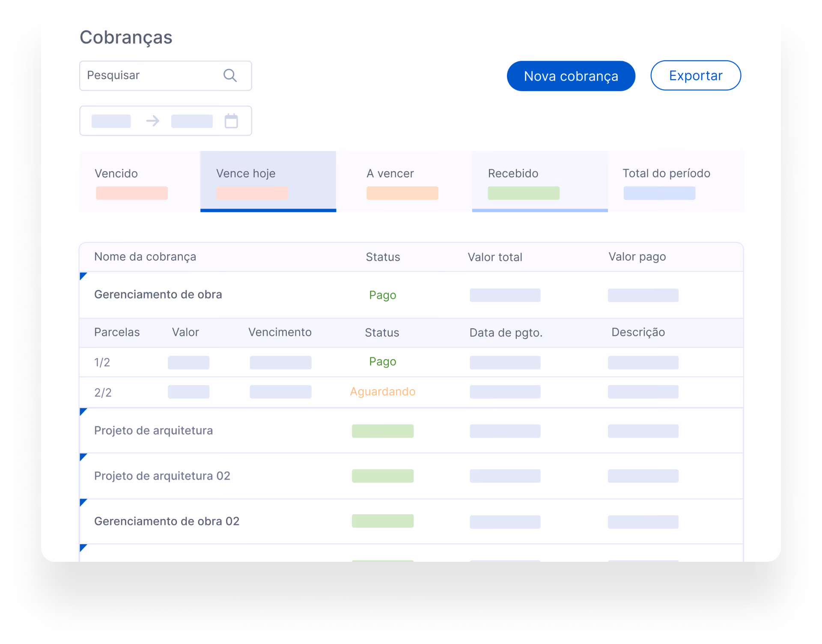The width and height of the screenshot is (822, 644).
Task: Click the Projeto de arquitetura 02 name
Action: click(x=162, y=476)
